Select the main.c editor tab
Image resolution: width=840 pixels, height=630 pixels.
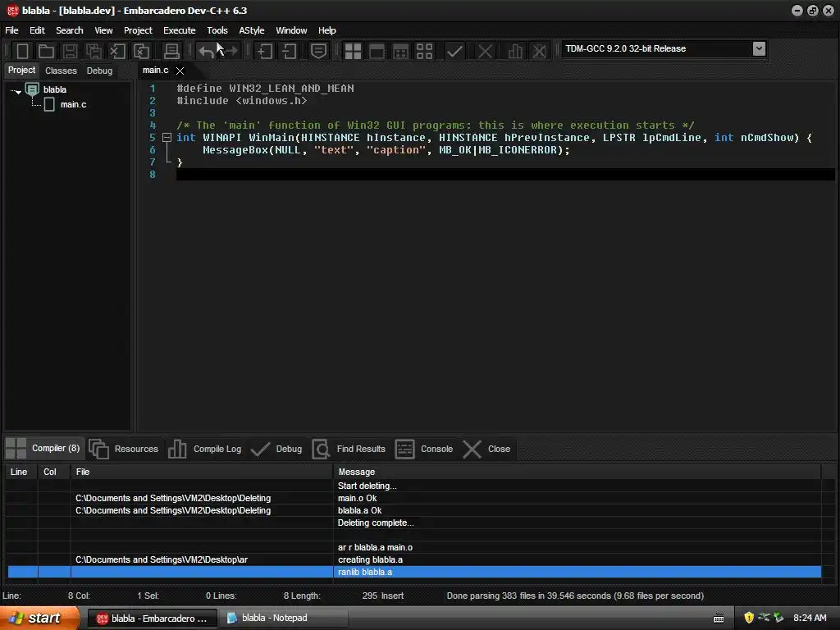(155, 71)
